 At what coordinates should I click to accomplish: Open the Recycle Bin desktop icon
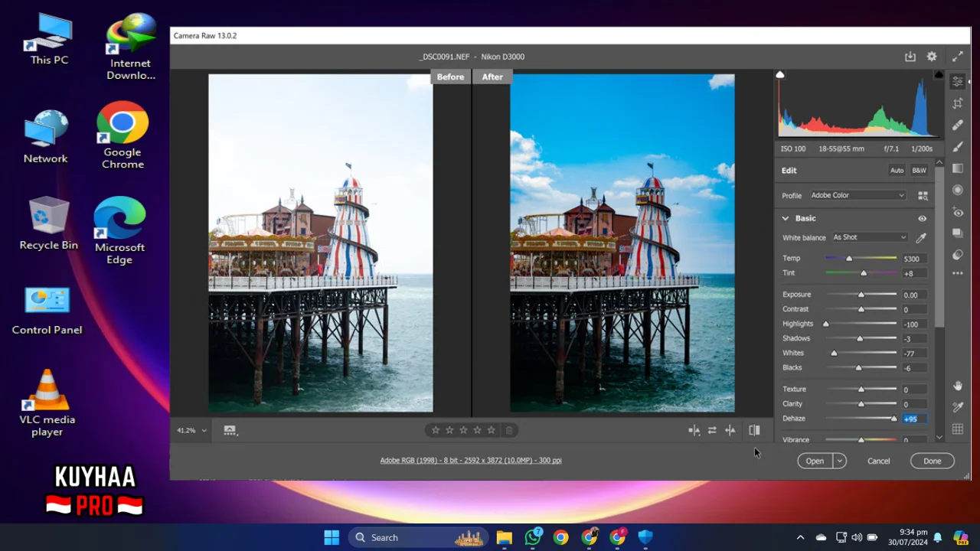point(48,224)
